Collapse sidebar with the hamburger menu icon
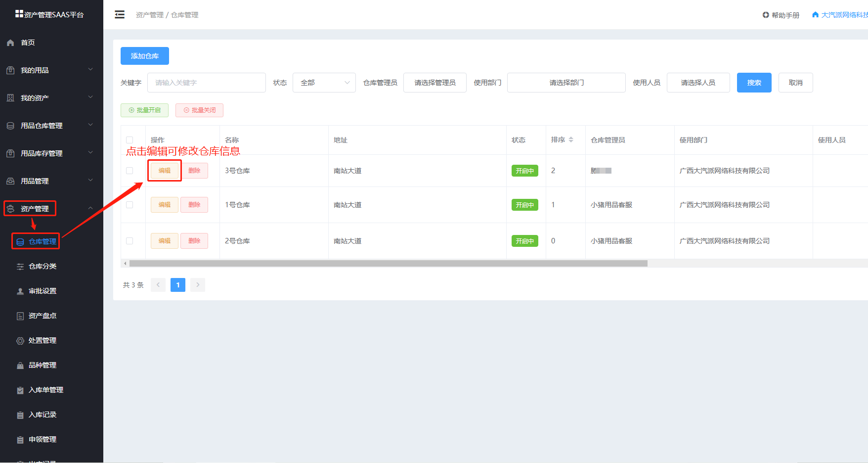This screenshot has height=463, width=868. click(x=120, y=15)
